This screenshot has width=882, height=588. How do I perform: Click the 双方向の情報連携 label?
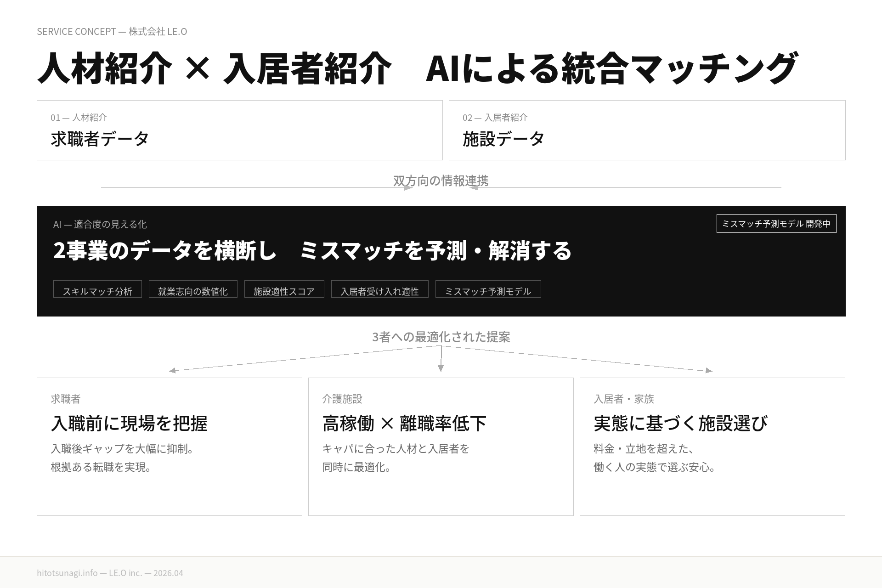click(x=441, y=181)
